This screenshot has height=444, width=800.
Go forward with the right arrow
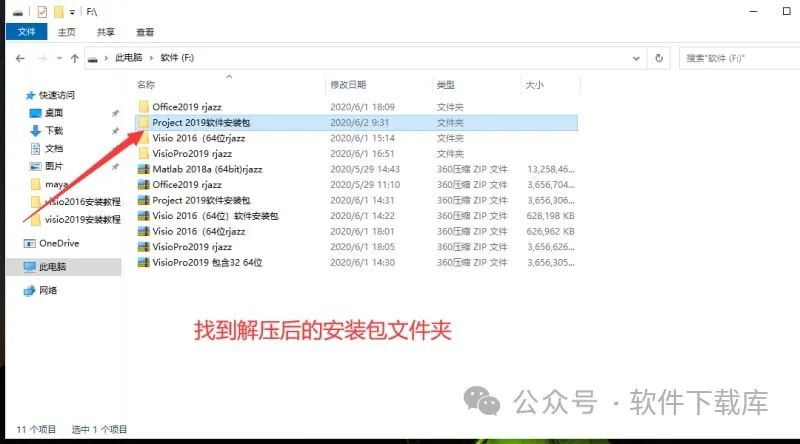click(42, 58)
